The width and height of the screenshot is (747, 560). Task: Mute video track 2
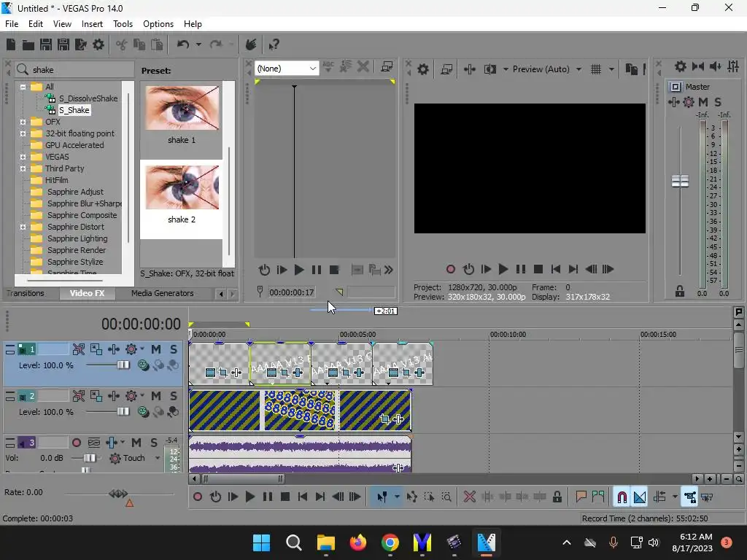(156, 396)
